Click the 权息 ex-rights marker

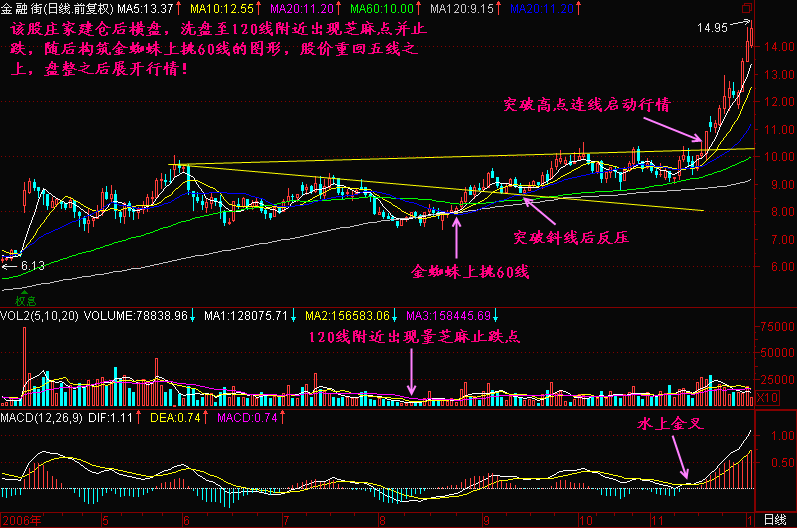pos(24,298)
